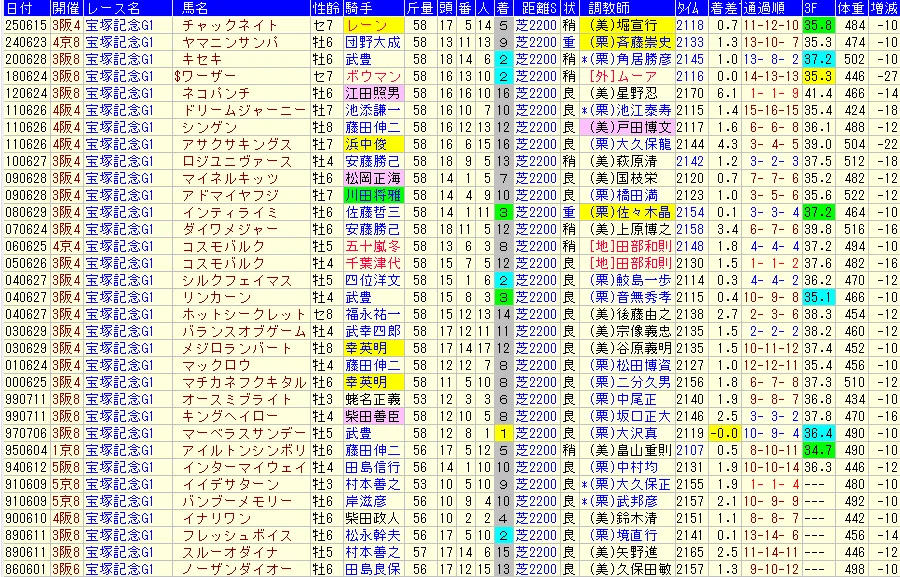Select horse ネコパンチ
This screenshot has height=577, width=900.
click(x=216, y=93)
